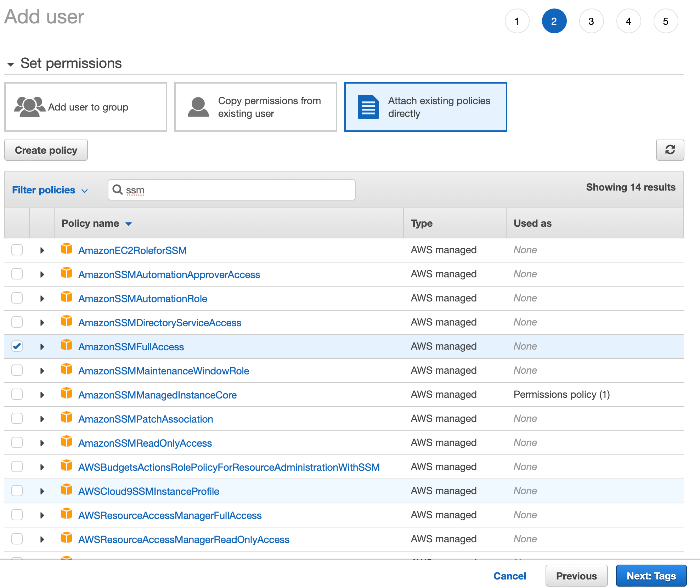Click the refresh policies icon button
700x588 pixels.
670,150
